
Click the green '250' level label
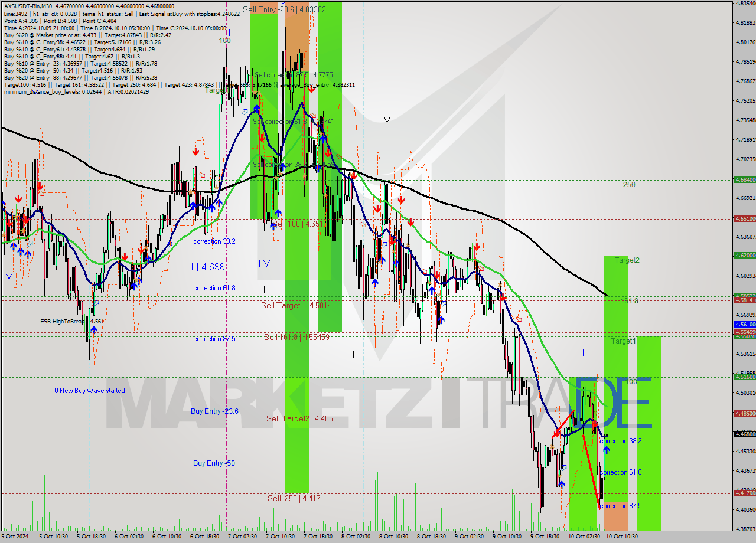[629, 185]
